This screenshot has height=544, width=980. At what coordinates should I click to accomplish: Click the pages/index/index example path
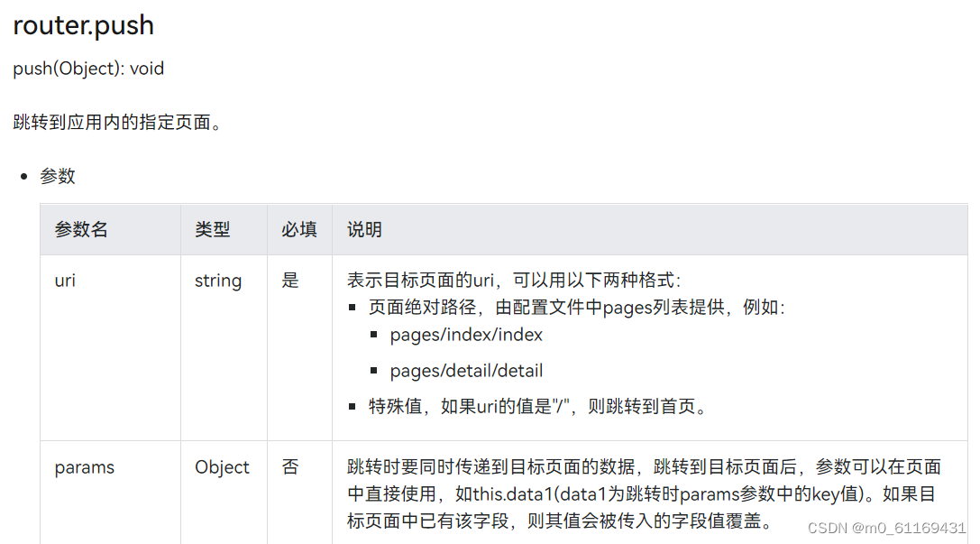(x=466, y=335)
